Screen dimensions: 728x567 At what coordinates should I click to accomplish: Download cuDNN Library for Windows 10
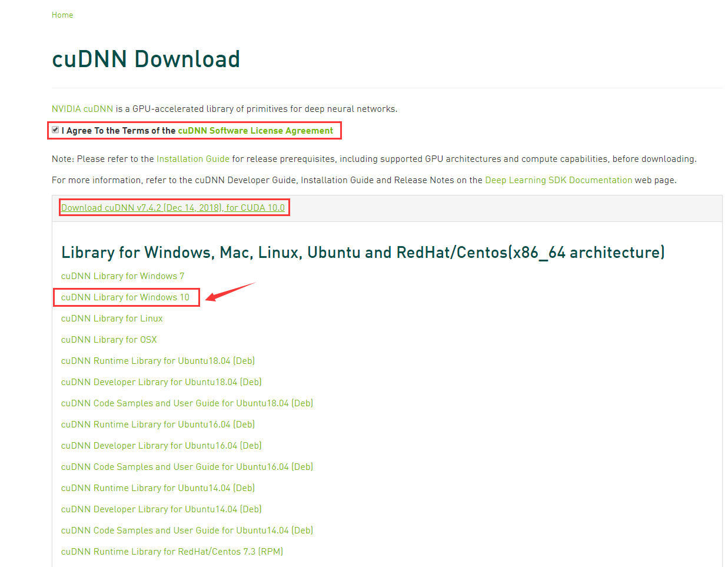point(125,297)
